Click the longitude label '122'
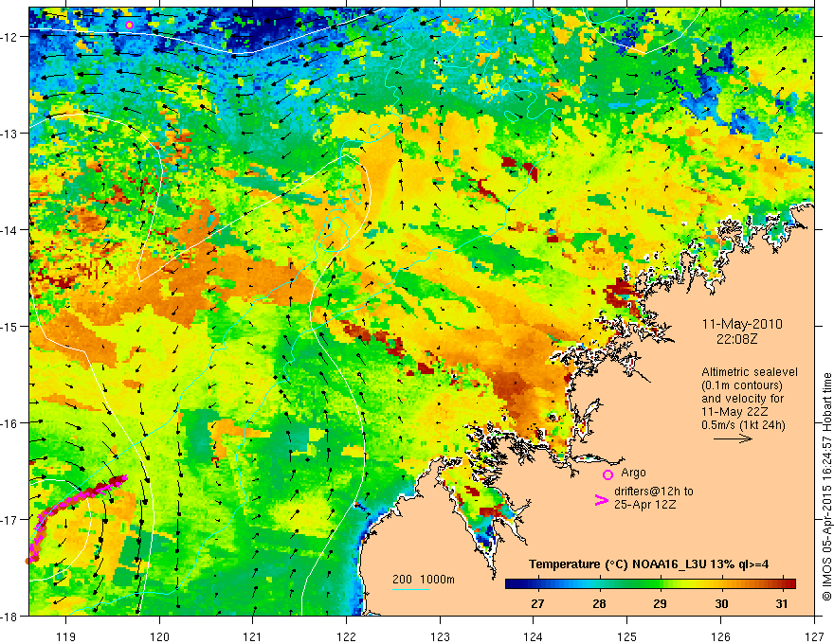834x644 pixels. [346, 636]
